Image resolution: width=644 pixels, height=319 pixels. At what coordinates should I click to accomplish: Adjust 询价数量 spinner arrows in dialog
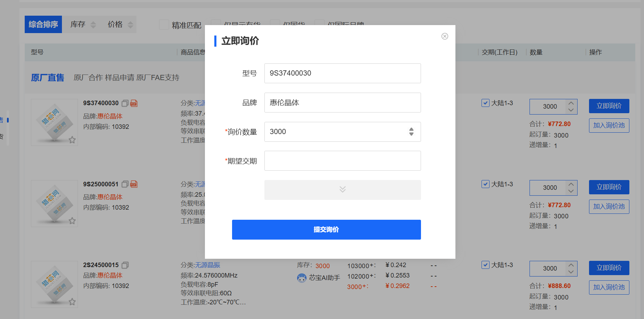click(411, 132)
